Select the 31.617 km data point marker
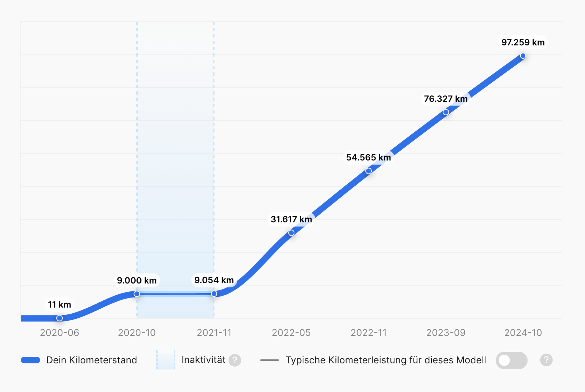The width and height of the screenshot is (585, 392). click(291, 233)
